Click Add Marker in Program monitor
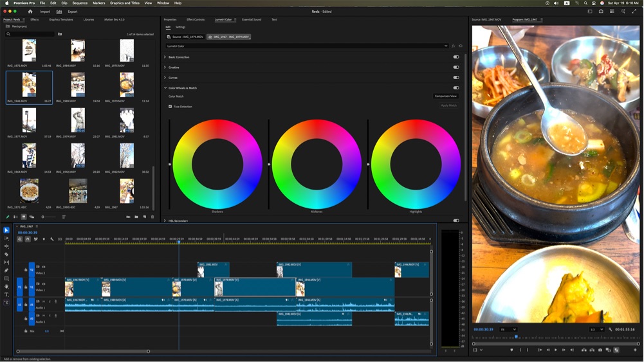The image size is (644, 362). pyautogui.click(x=511, y=350)
